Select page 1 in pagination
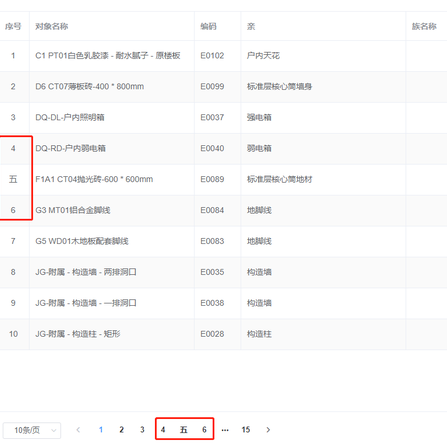Image resolution: width=447 pixels, height=447 pixels. click(101, 430)
